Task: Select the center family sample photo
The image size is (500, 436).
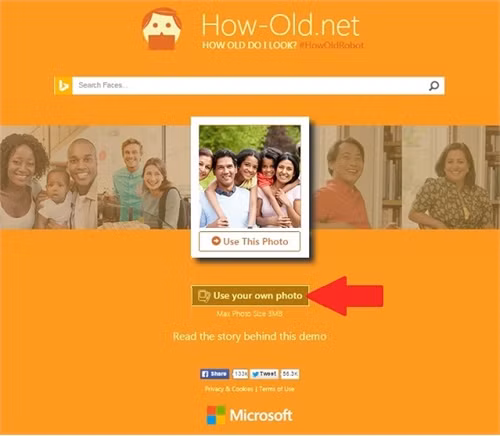Action: [x=250, y=176]
